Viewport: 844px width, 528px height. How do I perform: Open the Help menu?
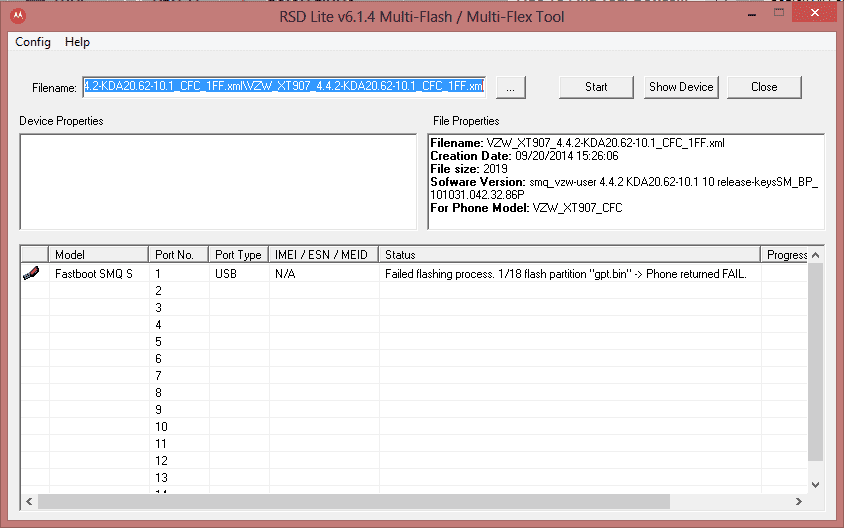pyautogui.click(x=78, y=42)
